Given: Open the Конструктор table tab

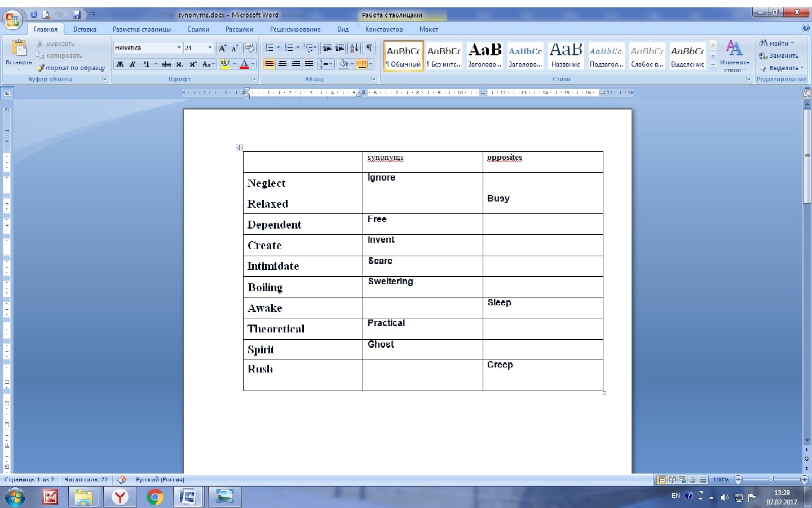Looking at the screenshot, I should click(x=384, y=29).
